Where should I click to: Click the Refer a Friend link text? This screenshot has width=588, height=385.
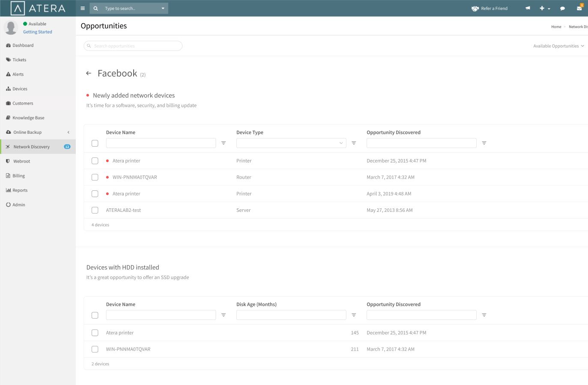(x=494, y=8)
